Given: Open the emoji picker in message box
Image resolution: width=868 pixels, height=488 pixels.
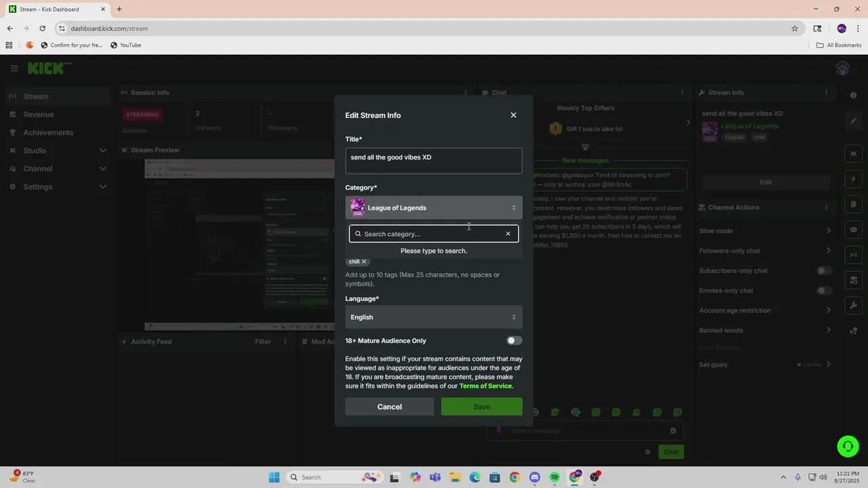Looking at the screenshot, I should [673, 430].
